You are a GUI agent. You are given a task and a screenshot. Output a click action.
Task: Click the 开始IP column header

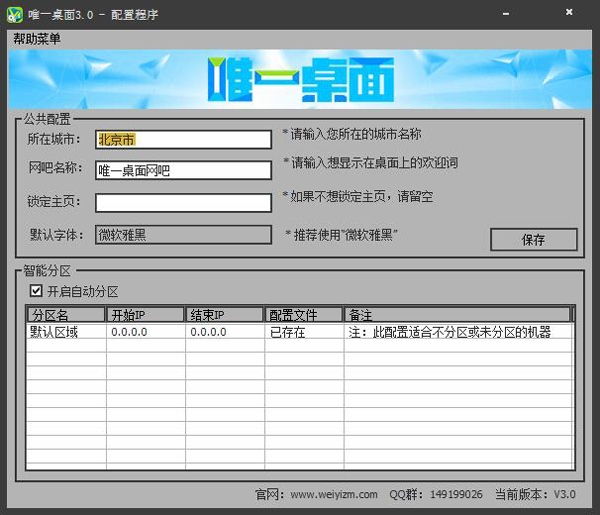[x=145, y=315]
